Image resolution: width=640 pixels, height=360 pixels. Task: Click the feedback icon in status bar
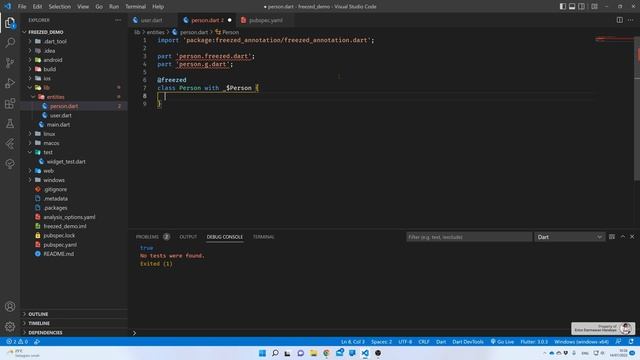(619, 342)
